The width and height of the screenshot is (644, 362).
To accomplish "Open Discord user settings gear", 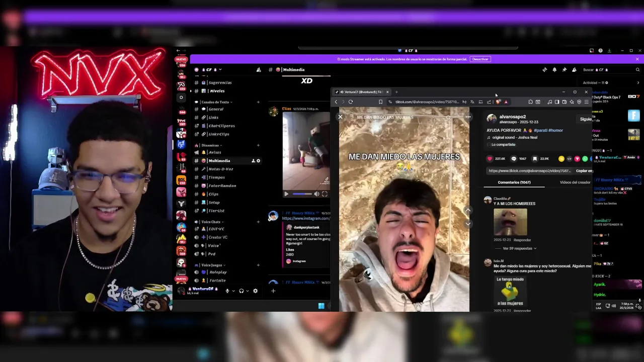I will click(255, 291).
